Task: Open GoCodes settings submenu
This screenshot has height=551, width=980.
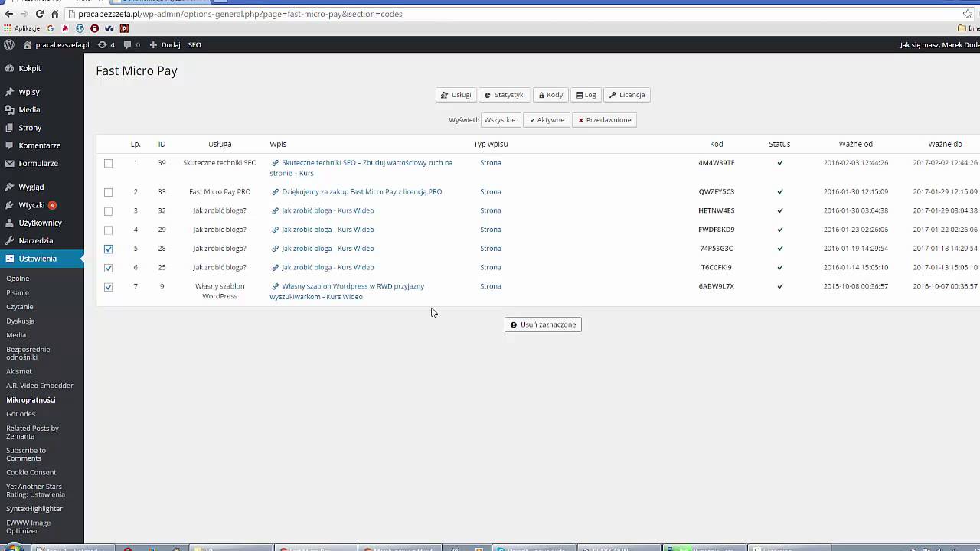Action: pos(21,414)
